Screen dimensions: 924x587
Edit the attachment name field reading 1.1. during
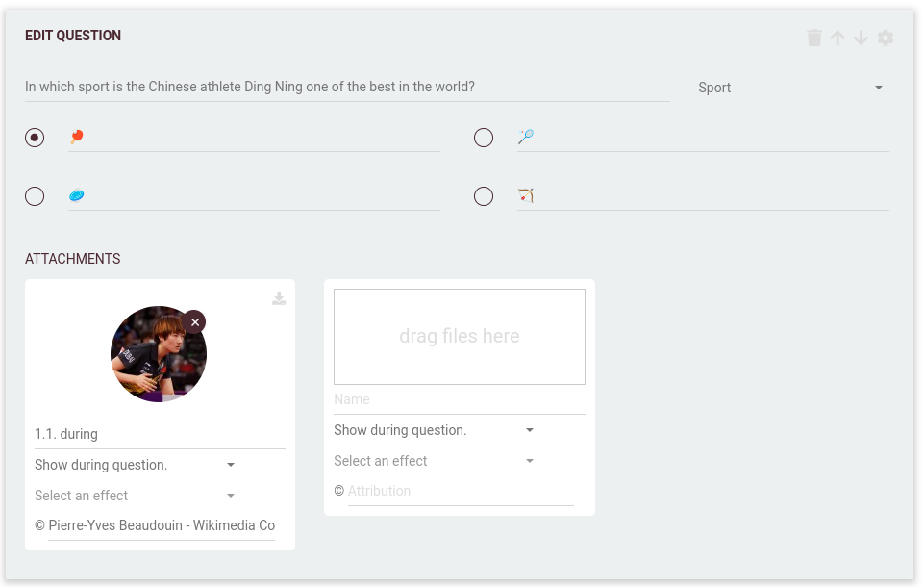(x=159, y=433)
